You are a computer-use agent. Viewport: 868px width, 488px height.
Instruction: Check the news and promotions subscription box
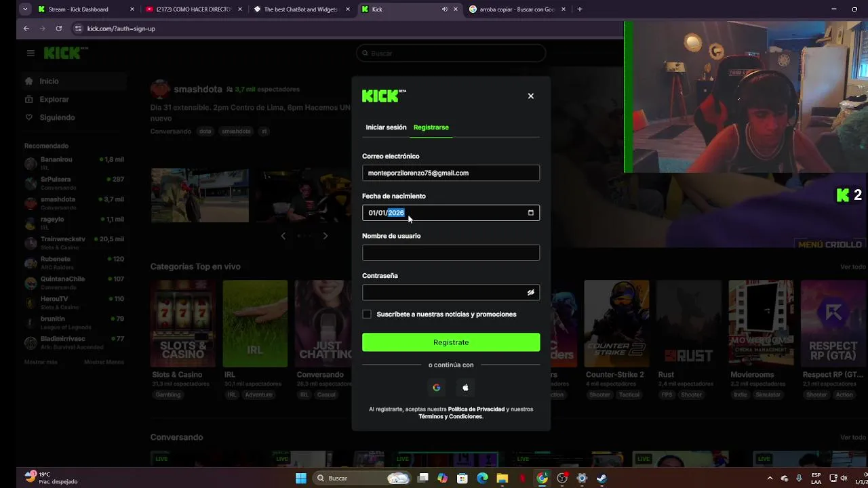(367, 314)
